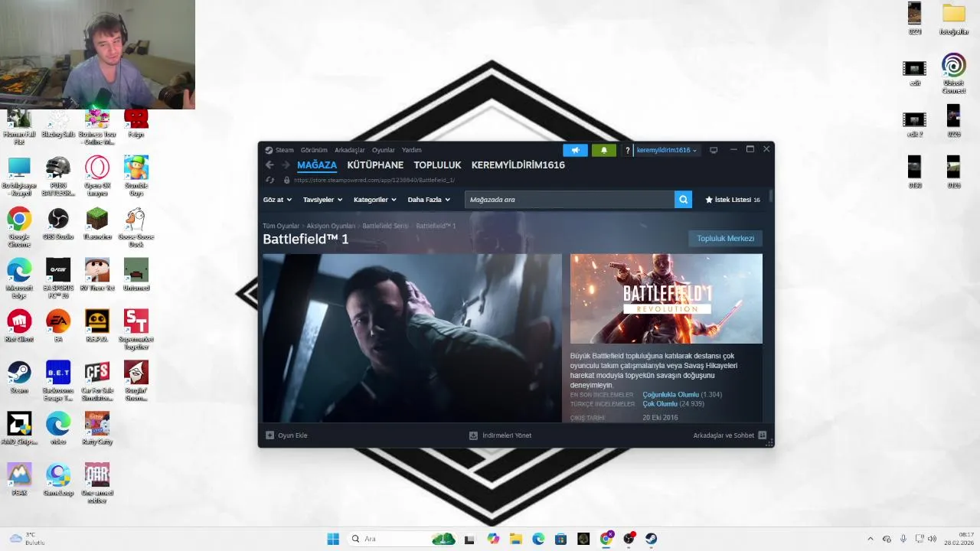This screenshot has height=551, width=980.
Task: Open the Görünüm menu
Action: pos(314,150)
